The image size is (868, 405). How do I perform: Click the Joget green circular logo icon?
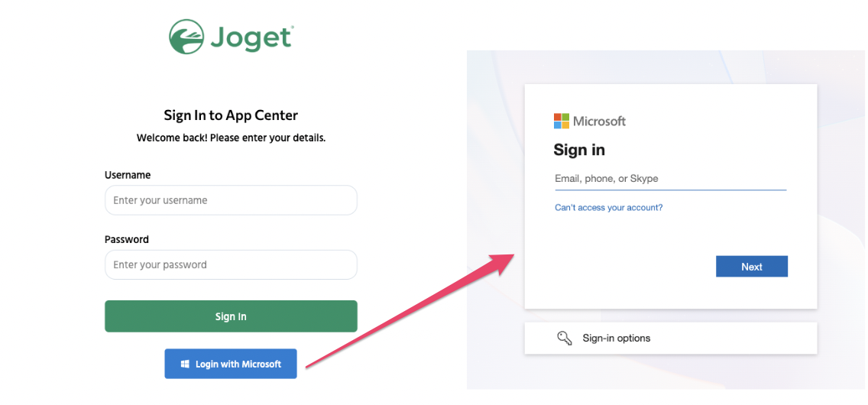pyautogui.click(x=186, y=37)
